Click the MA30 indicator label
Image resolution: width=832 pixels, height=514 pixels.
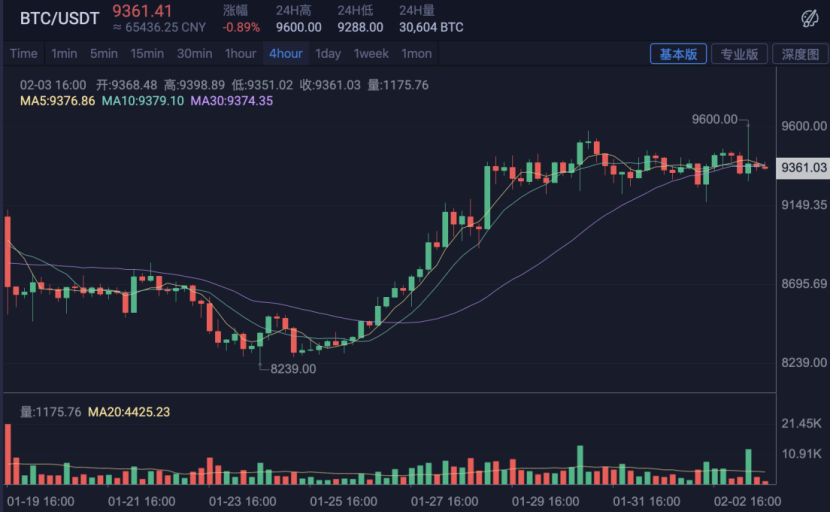231,101
